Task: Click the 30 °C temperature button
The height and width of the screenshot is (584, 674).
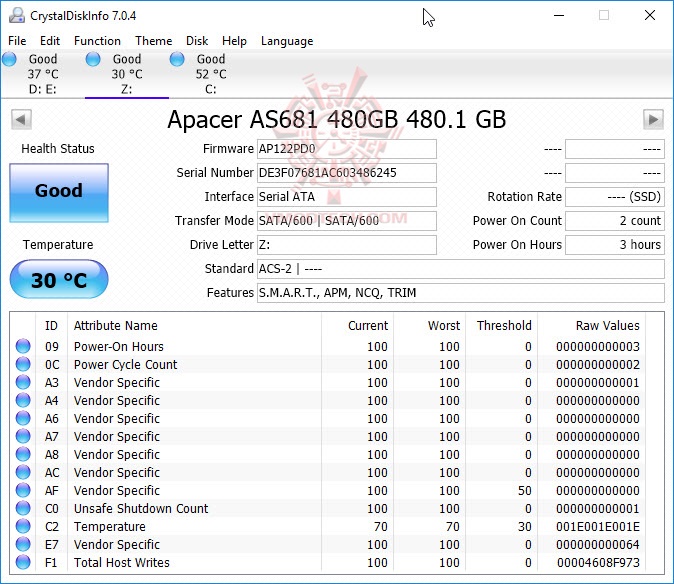Action: [58, 280]
